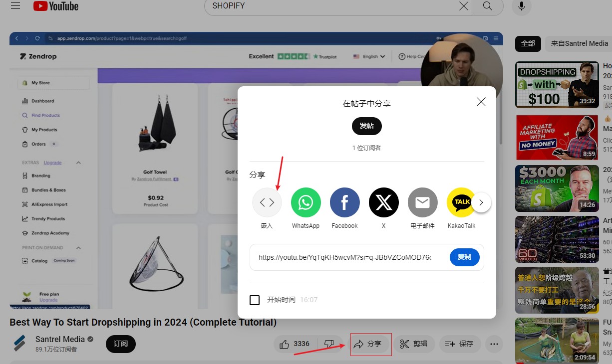Open the Dropshipping with $100 thumbnail
Screen dimensions: 612x364
(x=557, y=85)
